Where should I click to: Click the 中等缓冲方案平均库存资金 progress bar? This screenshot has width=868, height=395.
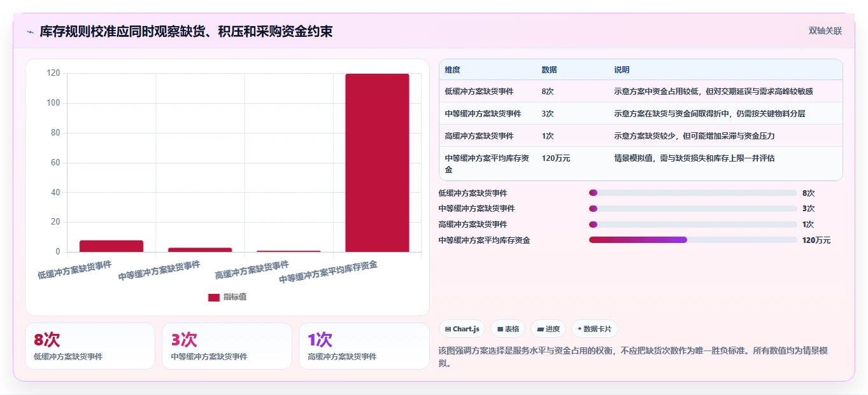point(693,240)
